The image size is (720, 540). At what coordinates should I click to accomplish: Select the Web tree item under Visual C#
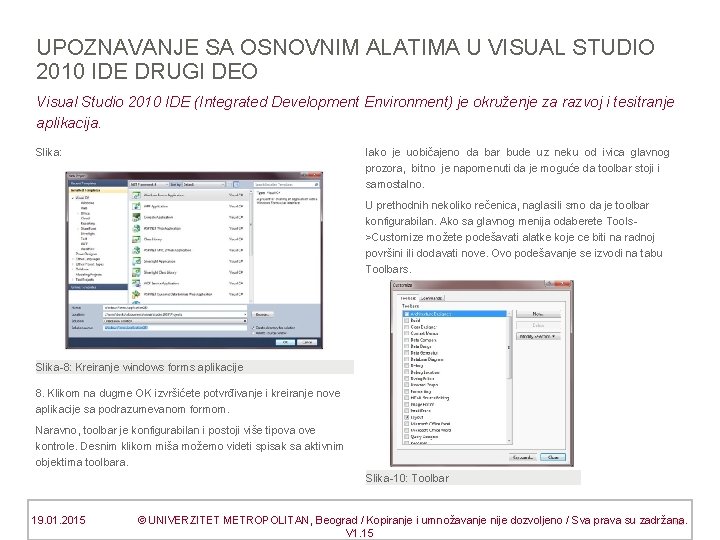click(84, 208)
